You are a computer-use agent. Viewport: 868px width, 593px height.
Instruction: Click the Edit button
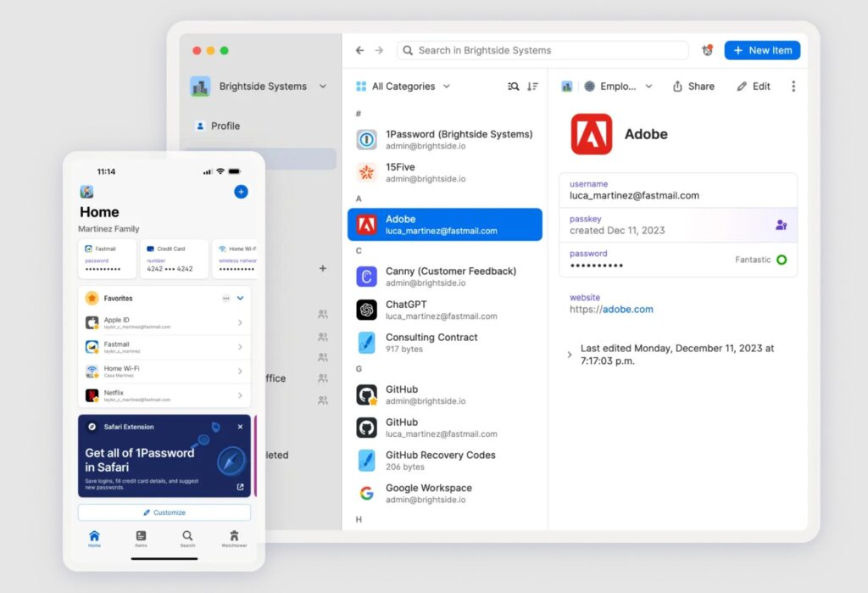pos(754,87)
